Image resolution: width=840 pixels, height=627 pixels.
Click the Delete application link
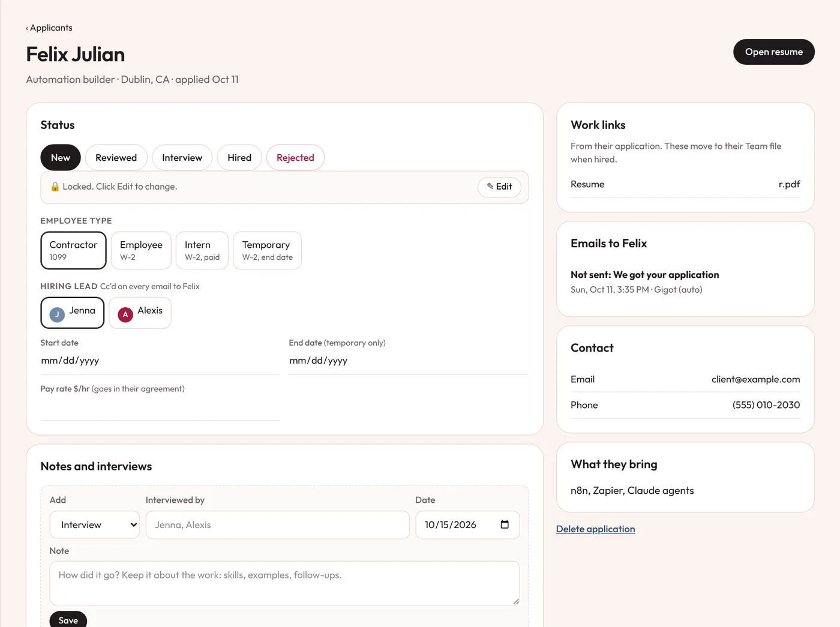[595, 529]
